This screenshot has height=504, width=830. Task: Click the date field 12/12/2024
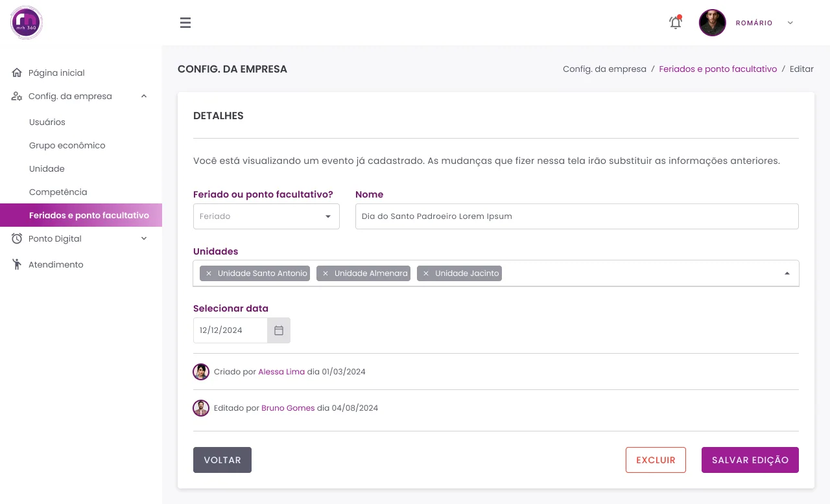(230, 330)
